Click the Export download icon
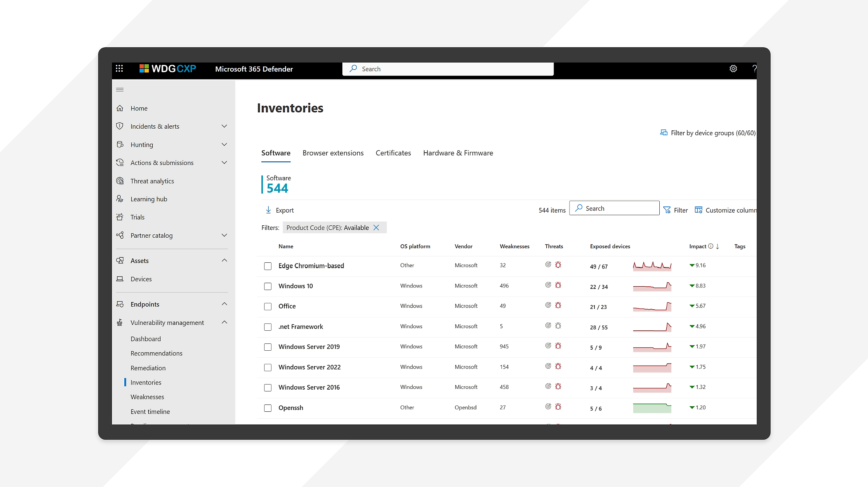Screen dimensions: 868x487 [x=268, y=210]
